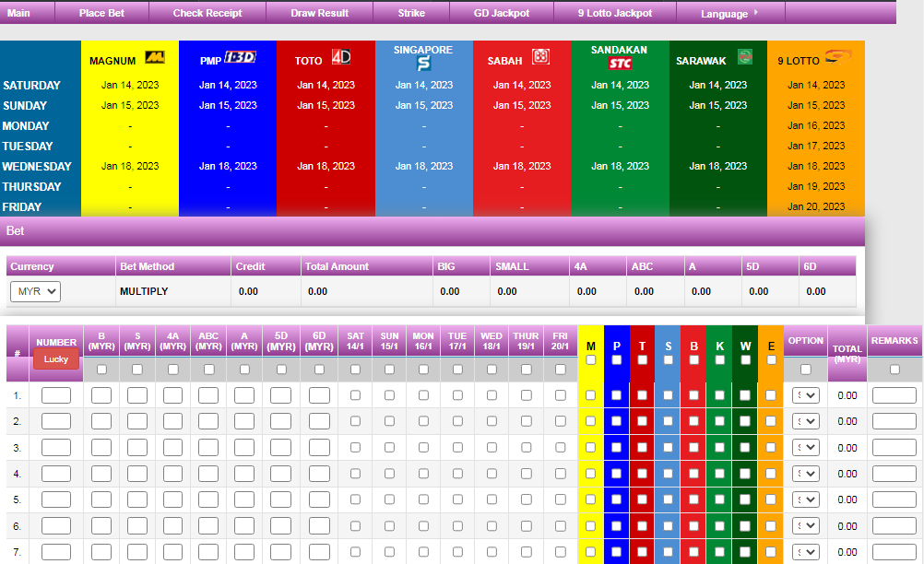Click the Singapore pools S logo
Screen dimensions: 924x564
(x=423, y=65)
